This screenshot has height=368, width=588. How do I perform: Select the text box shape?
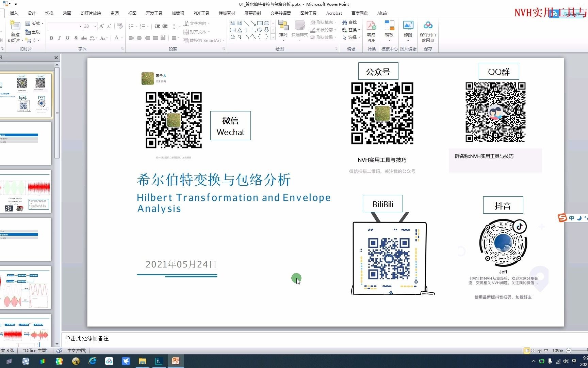pos(232,23)
